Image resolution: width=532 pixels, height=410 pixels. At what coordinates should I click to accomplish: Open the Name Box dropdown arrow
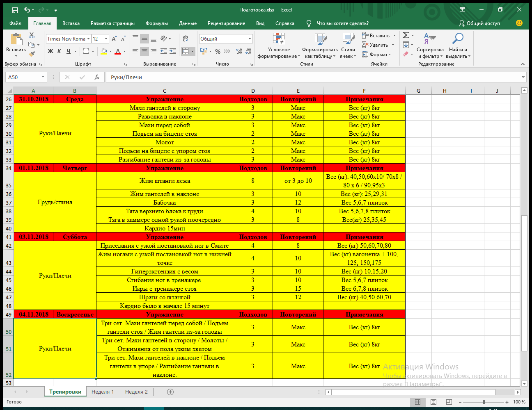[43, 77]
